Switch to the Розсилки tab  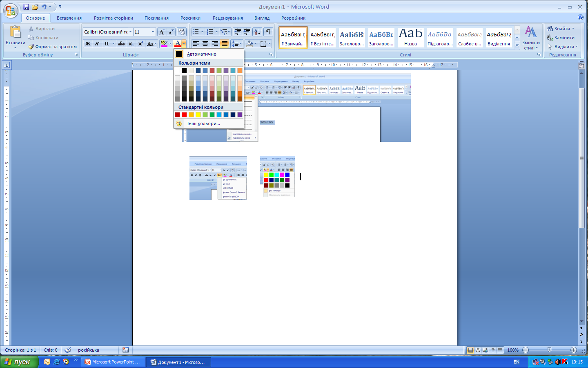(x=190, y=18)
